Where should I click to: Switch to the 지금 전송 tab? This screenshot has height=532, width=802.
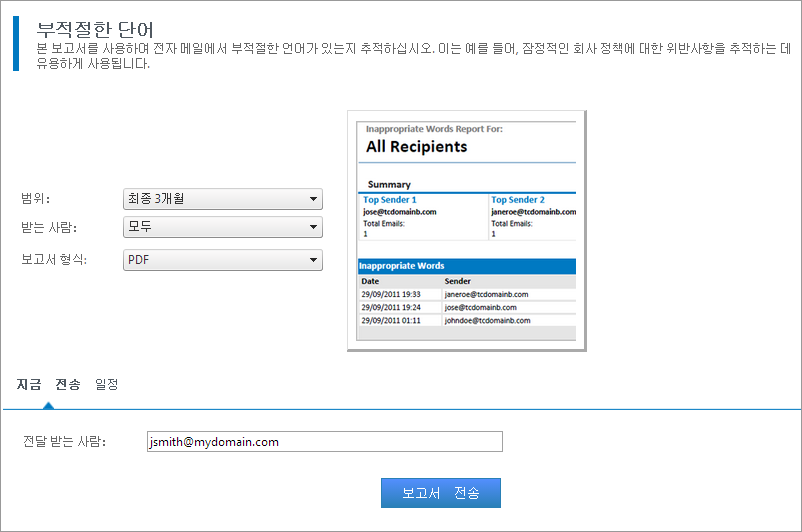pyautogui.click(x=48, y=384)
